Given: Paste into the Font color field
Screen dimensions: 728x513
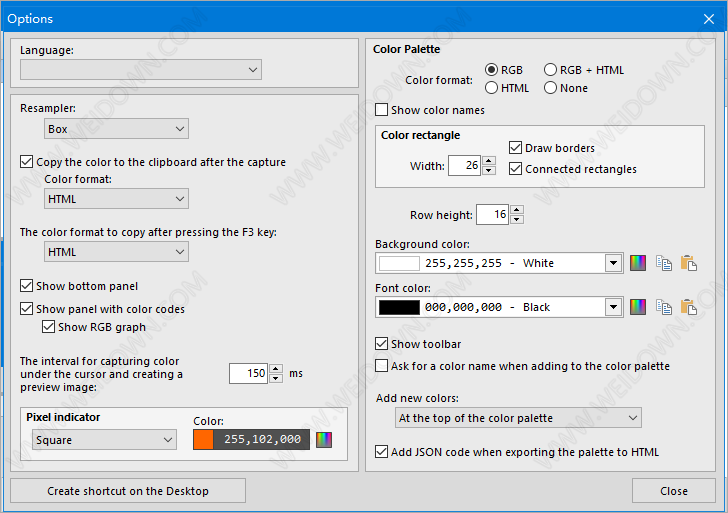Looking at the screenshot, I should coord(689,307).
